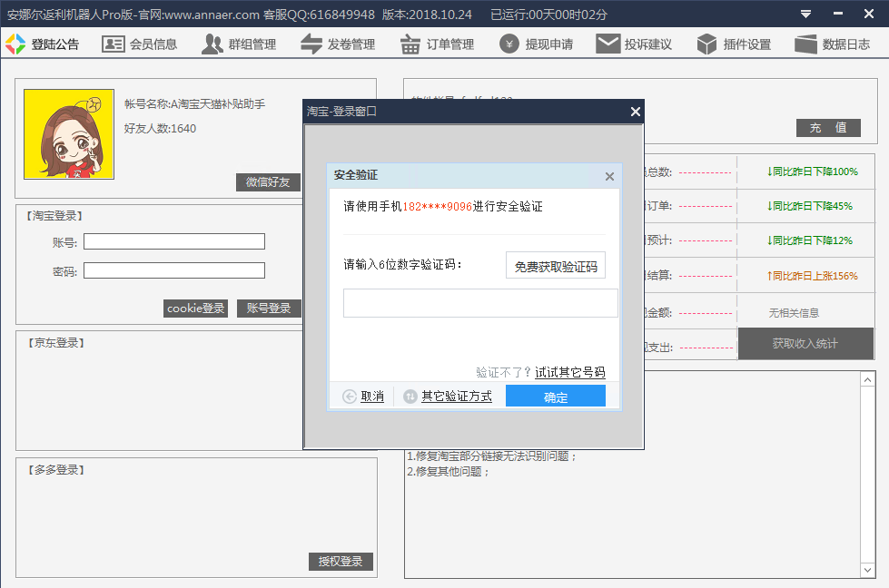
Task: Click the text 同比昨日下降100%
Action: pyautogui.click(x=813, y=171)
